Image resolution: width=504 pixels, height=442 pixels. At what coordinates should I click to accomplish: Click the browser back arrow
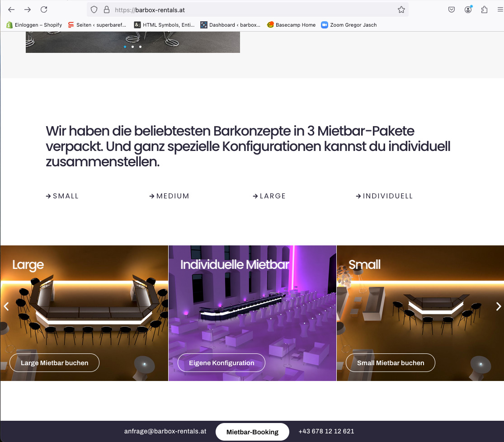click(x=11, y=9)
